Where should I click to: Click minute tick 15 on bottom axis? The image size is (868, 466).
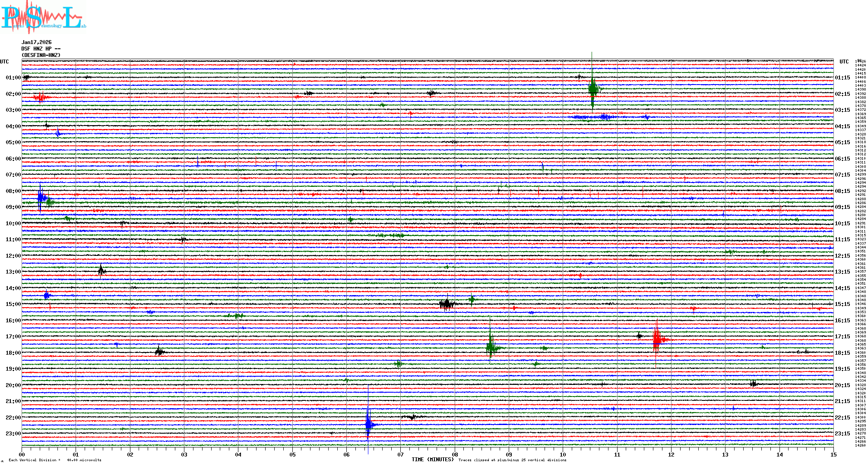(x=833, y=454)
